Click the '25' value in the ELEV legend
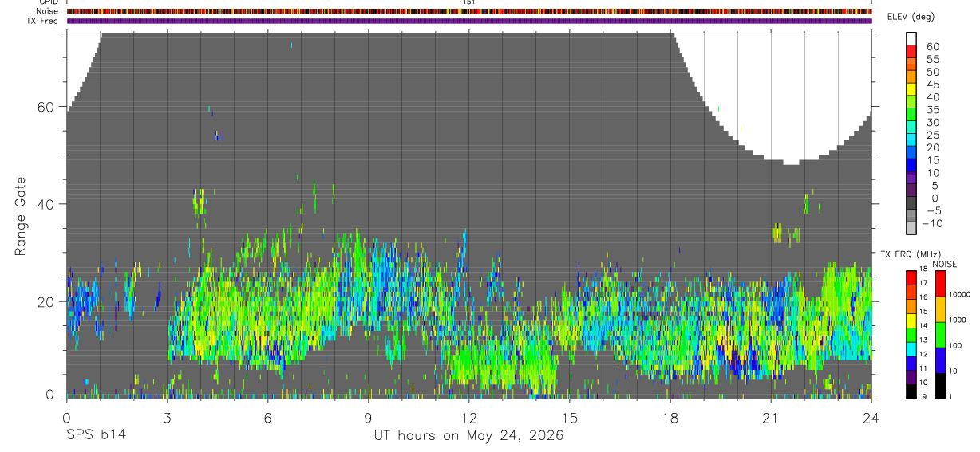The image size is (980, 452). click(933, 135)
